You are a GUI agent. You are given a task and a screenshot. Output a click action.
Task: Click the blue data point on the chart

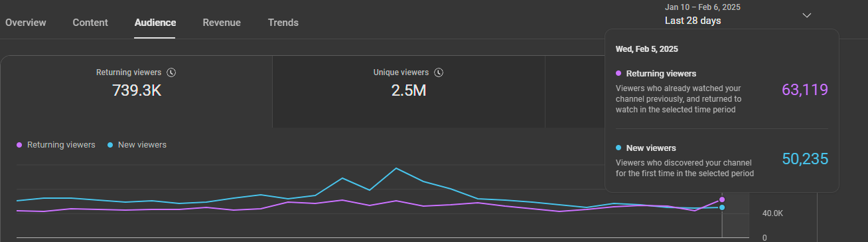click(x=722, y=207)
